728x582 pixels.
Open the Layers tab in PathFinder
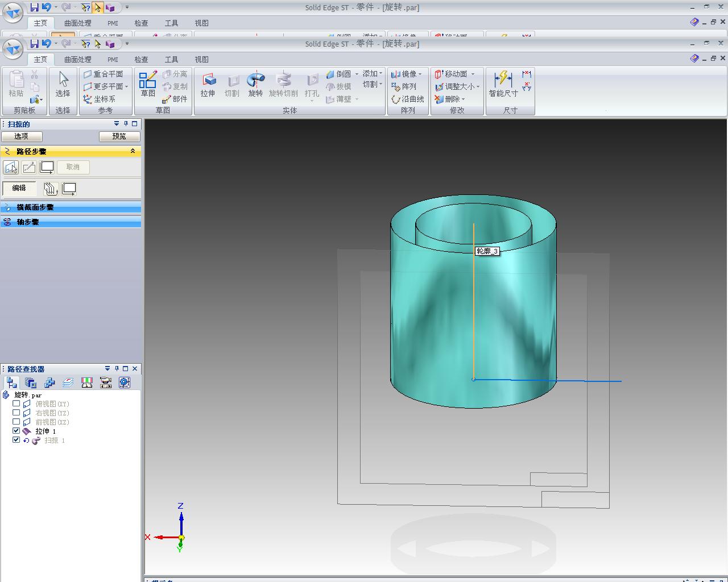[68, 383]
